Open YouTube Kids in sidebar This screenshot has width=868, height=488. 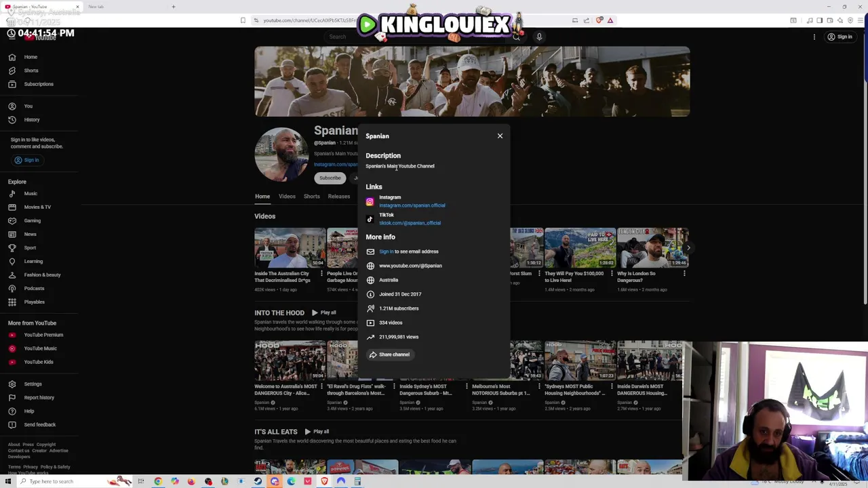click(39, 362)
